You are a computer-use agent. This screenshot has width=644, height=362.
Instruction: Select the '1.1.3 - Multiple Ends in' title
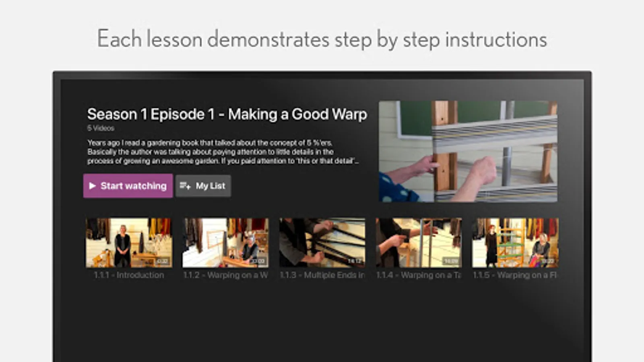click(322, 275)
